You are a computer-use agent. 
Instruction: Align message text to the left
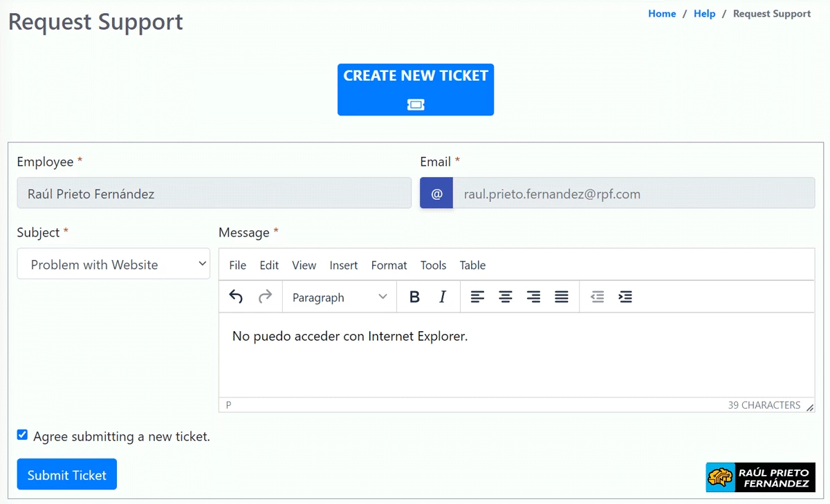477,297
